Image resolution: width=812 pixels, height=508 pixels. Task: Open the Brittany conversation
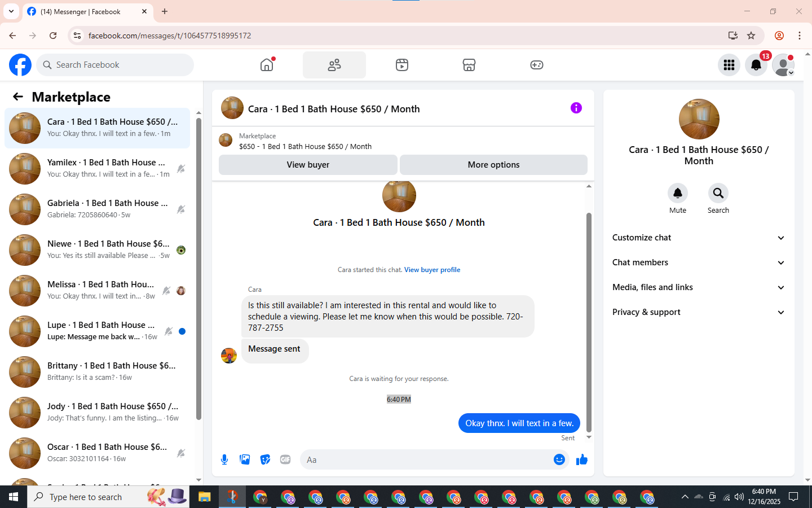point(97,372)
